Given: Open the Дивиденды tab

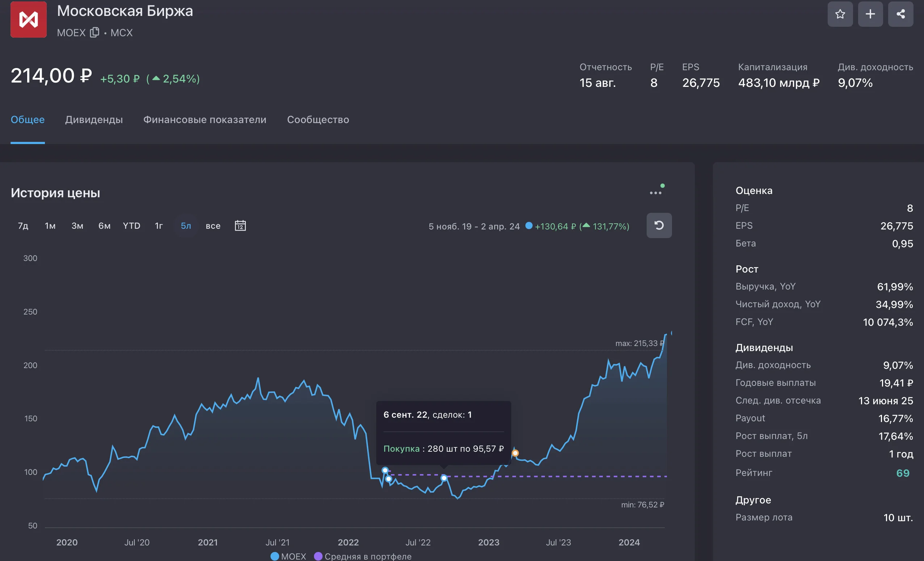Looking at the screenshot, I should 94,119.
